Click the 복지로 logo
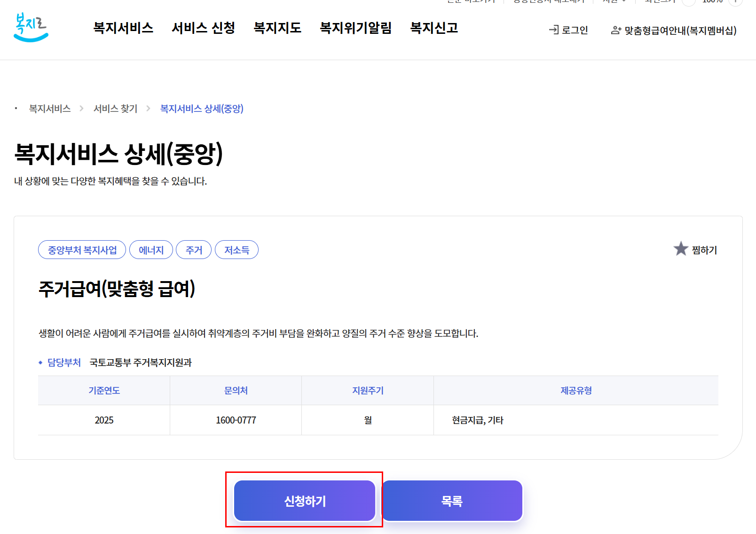Viewport: 756px width, 534px height. point(31,29)
